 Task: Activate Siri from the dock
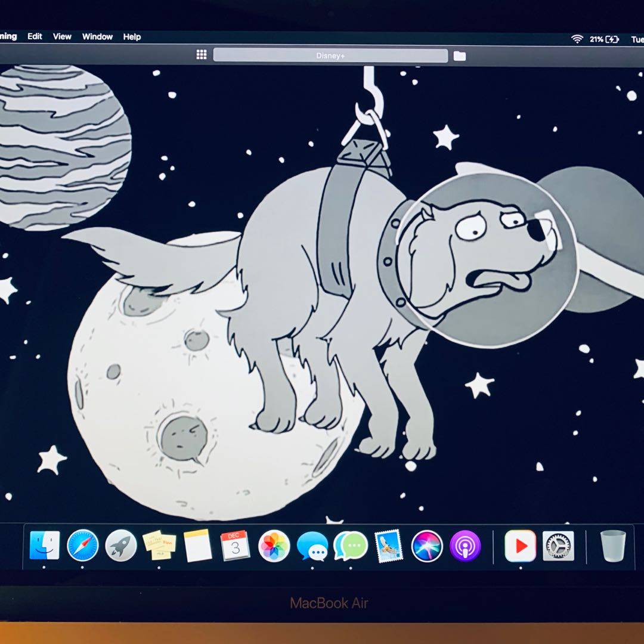(427, 546)
